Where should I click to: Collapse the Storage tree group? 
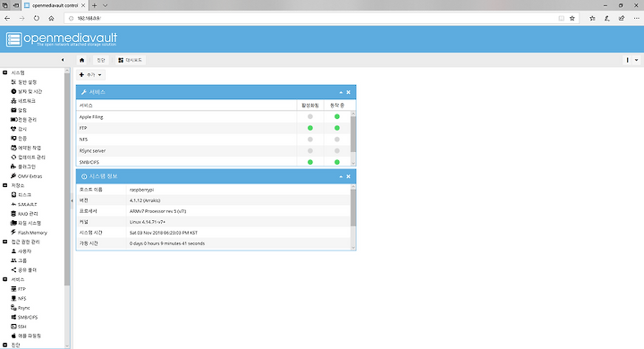[5, 185]
